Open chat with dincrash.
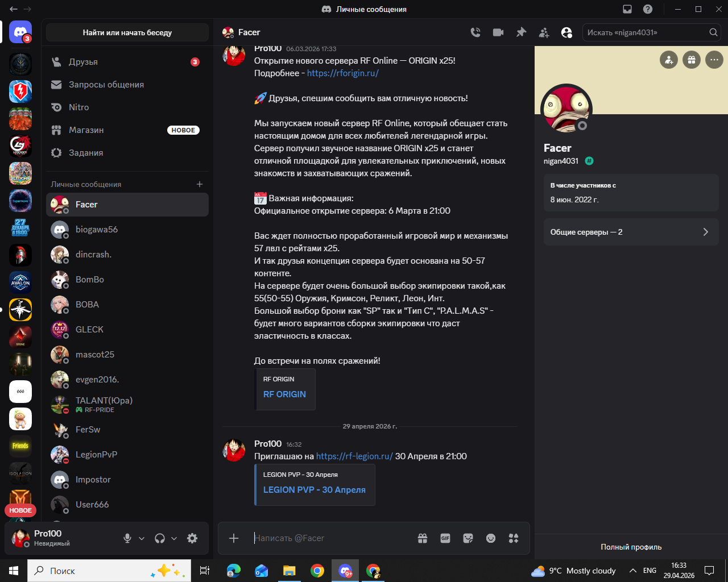This screenshot has height=582, width=728. click(x=127, y=255)
